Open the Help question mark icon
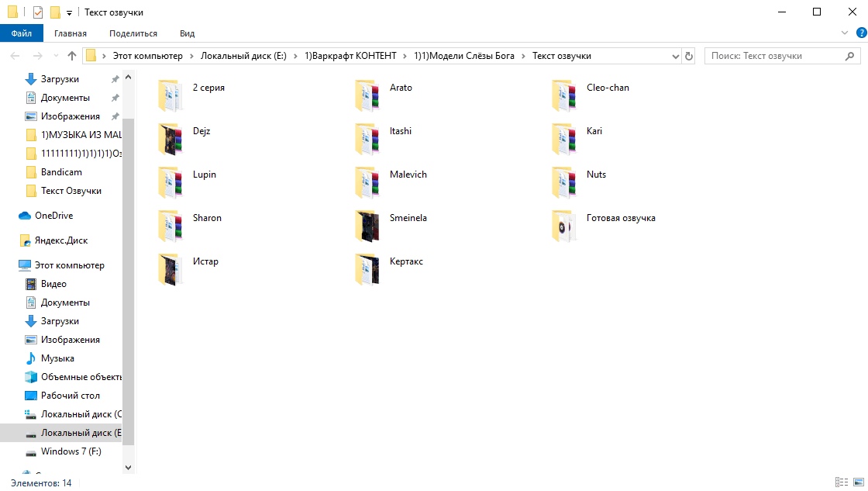868x491 pixels. [x=861, y=33]
